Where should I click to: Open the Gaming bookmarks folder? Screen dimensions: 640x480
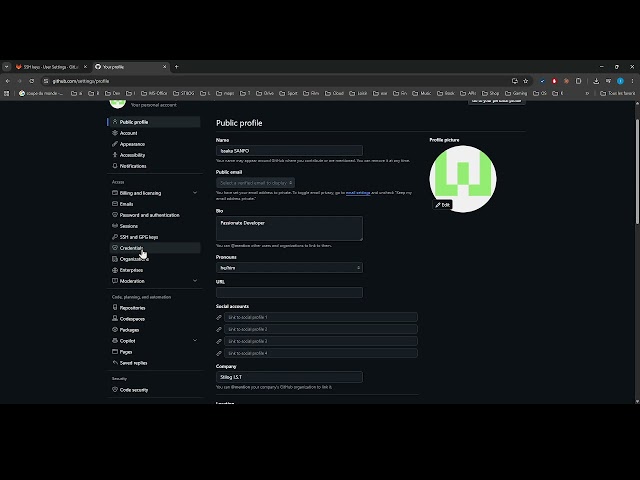(x=516, y=93)
